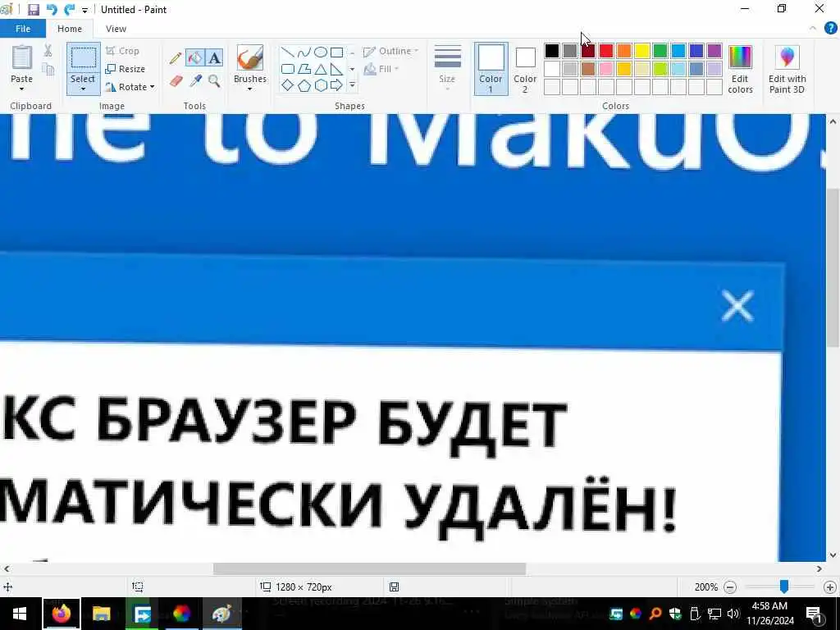Pick the green color swatch
The height and width of the screenshot is (630, 840).
pos(660,51)
